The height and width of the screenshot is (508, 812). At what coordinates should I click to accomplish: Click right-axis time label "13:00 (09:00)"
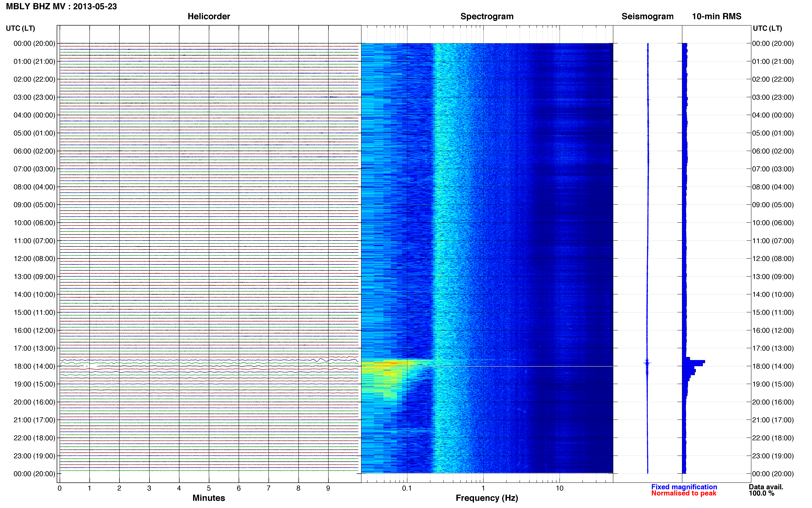(773, 277)
